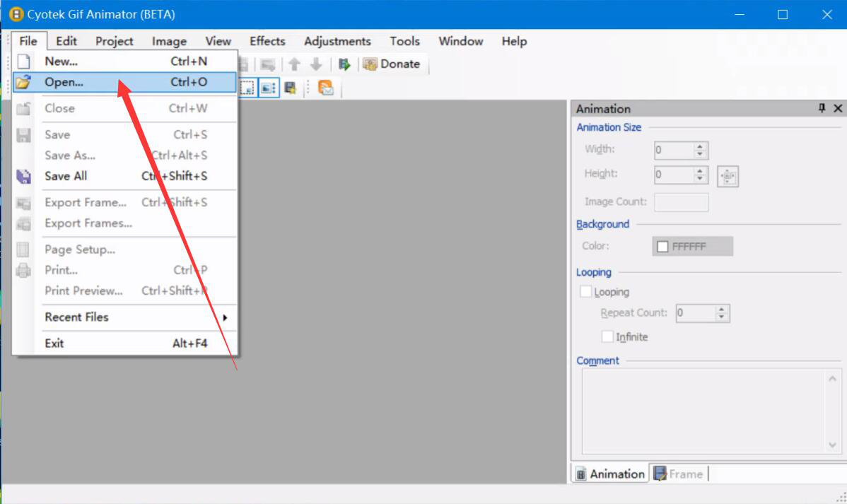Click the Donate button
847x504 pixels.
pyautogui.click(x=392, y=64)
